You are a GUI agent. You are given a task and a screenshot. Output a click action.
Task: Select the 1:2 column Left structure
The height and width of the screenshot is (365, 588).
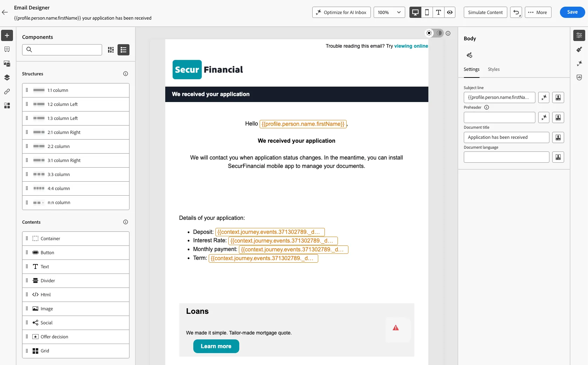coord(76,104)
